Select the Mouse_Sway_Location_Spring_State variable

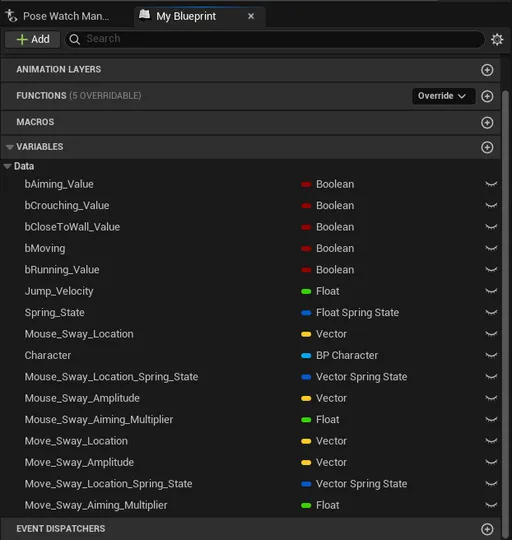(x=111, y=377)
